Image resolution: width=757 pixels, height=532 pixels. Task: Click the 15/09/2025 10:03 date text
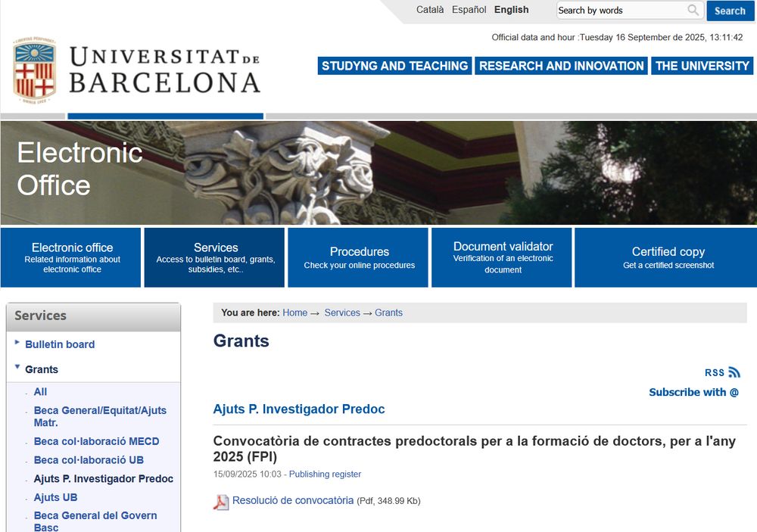[x=248, y=474]
